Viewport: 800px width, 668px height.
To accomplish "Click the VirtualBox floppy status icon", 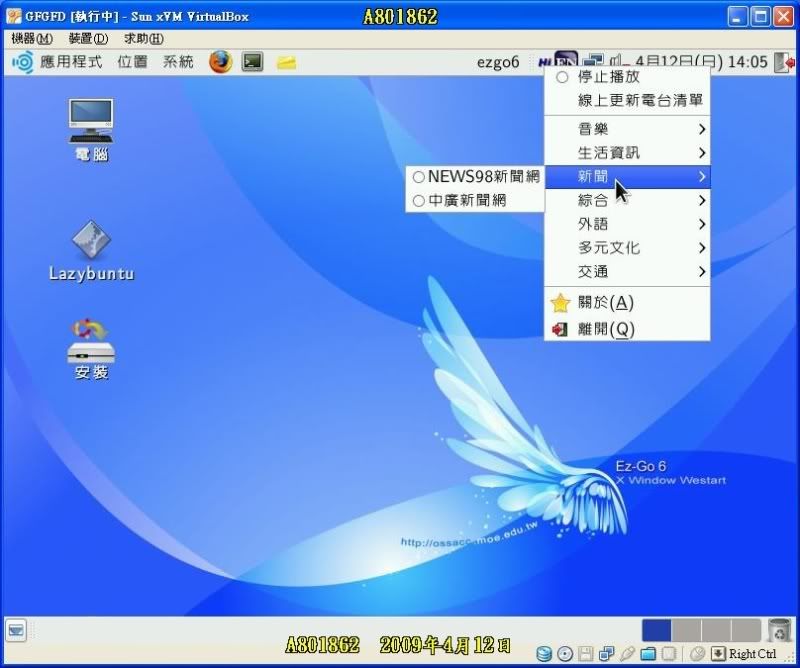I will click(x=585, y=654).
